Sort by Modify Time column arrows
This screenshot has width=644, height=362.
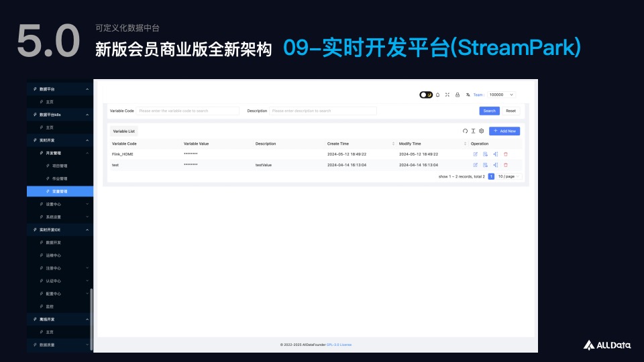tap(465, 143)
